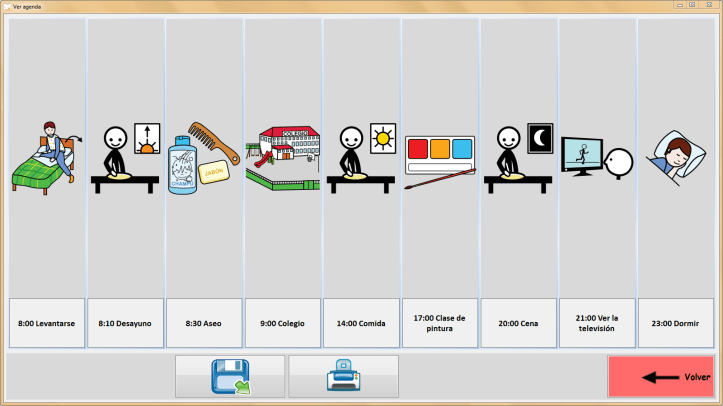Select the school building pictogram
Viewport: 723px width, 406px height.
coord(283,157)
